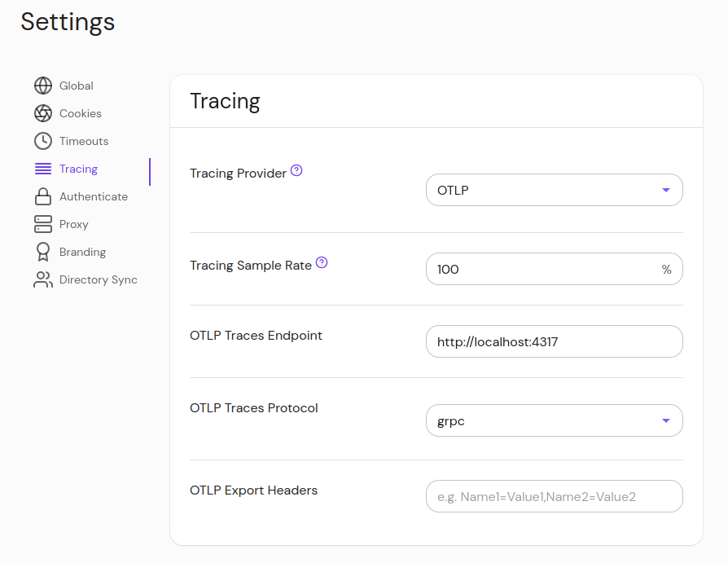This screenshot has height=563, width=728.
Task: Click the padlock icon next to Authenticate
Action: (x=42, y=196)
